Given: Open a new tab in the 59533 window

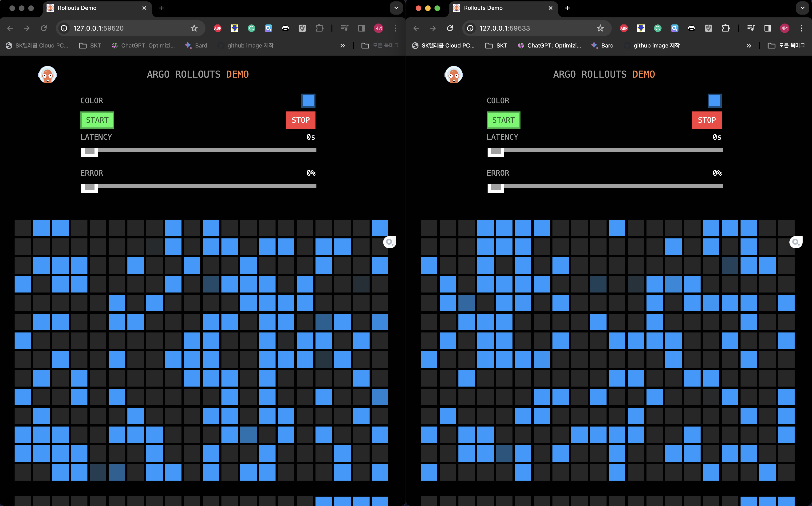Looking at the screenshot, I should click(568, 8).
